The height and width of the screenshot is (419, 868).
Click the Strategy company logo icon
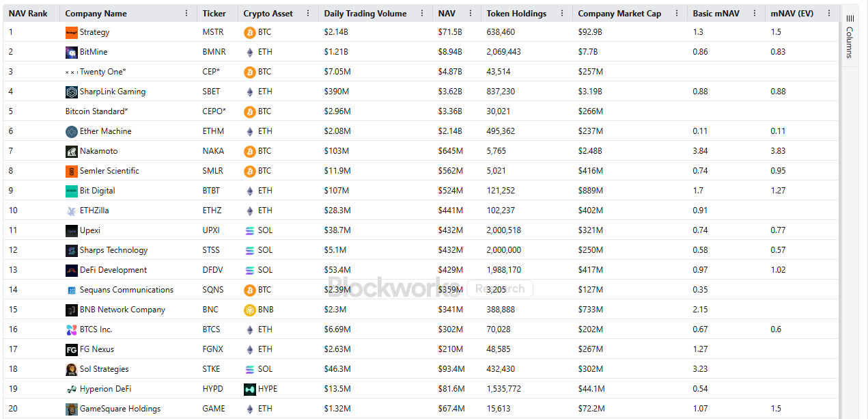[72, 32]
